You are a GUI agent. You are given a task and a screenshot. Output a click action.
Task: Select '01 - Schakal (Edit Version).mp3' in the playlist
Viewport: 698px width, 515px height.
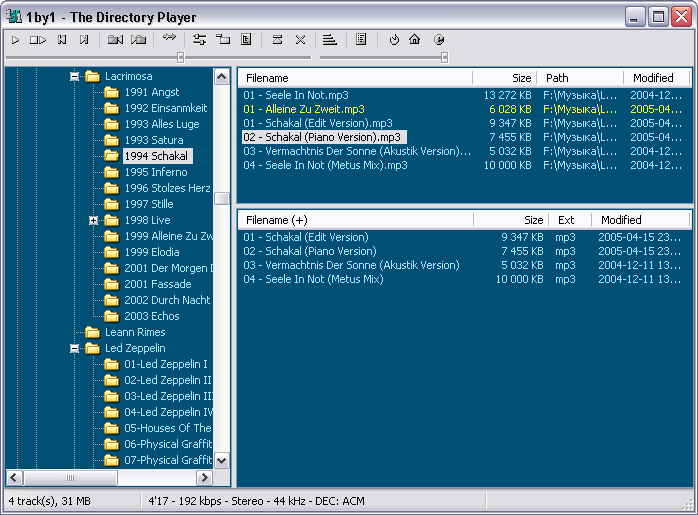318,123
